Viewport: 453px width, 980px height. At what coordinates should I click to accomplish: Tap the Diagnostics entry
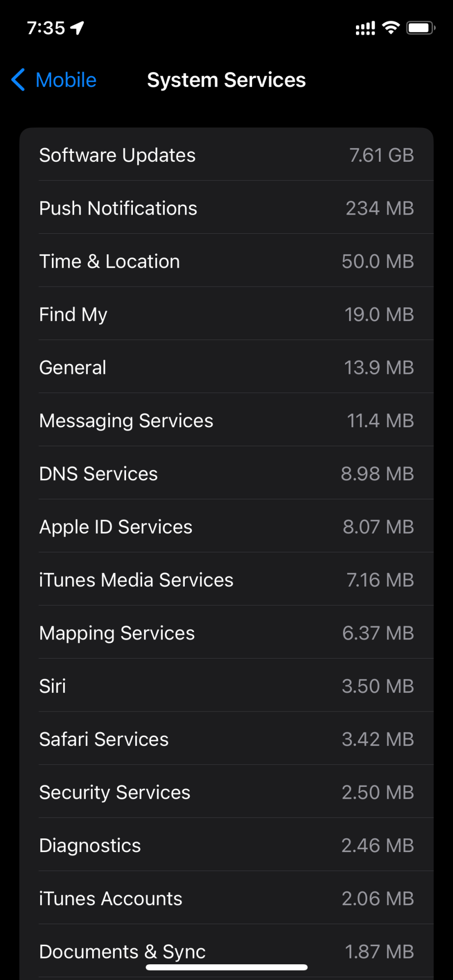click(226, 845)
